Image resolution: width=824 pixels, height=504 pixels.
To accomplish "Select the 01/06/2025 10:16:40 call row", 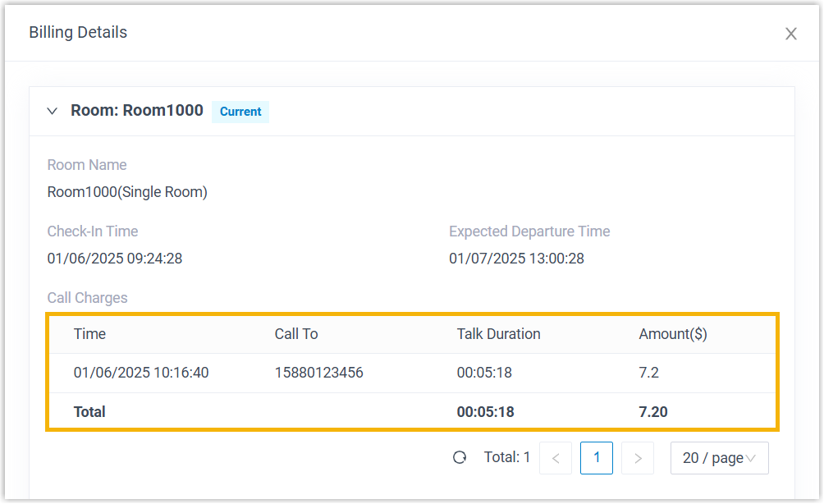I will pos(141,373).
